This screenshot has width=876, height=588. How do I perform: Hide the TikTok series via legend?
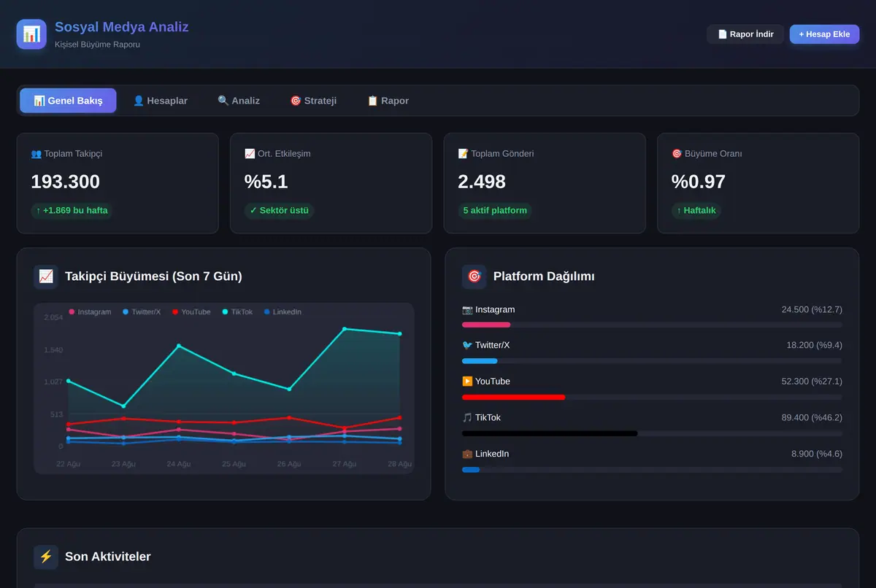pos(237,312)
